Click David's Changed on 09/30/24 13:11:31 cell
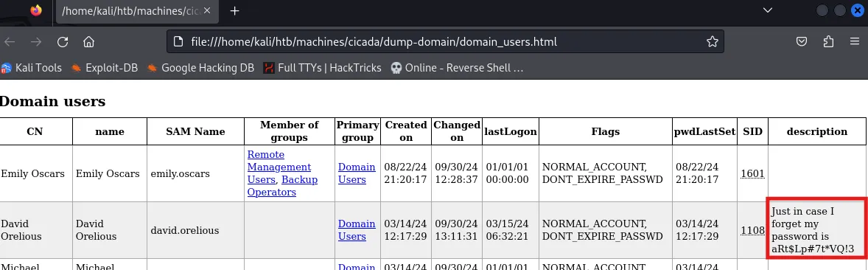Image resolution: width=868 pixels, height=270 pixels. (457, 230)
